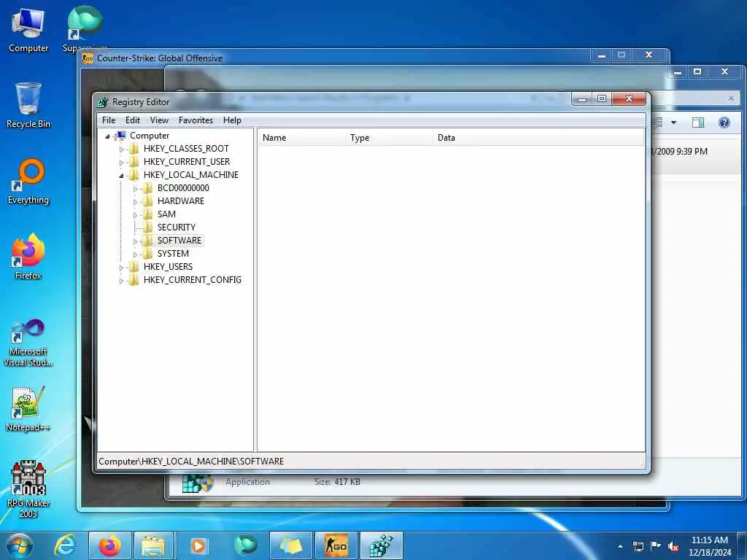The width and height of the screenshot is (747, 560).
Task: Open the View menu in Registry Editor
Action: (x=159, y=120)
